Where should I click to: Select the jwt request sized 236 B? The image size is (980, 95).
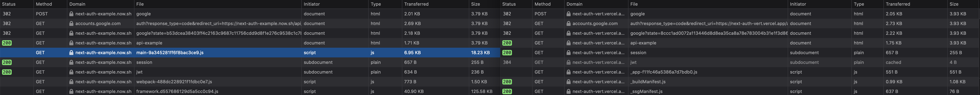tap(250, 72)
